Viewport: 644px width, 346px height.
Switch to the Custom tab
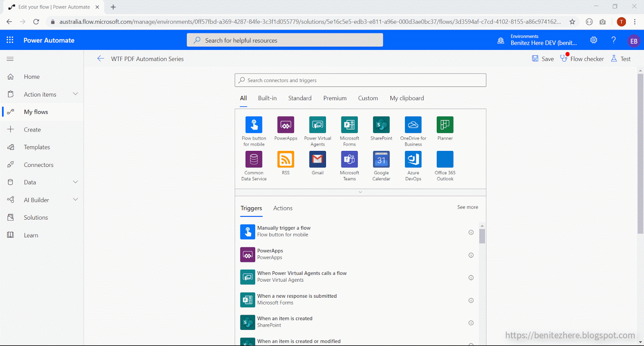point(368,98)
